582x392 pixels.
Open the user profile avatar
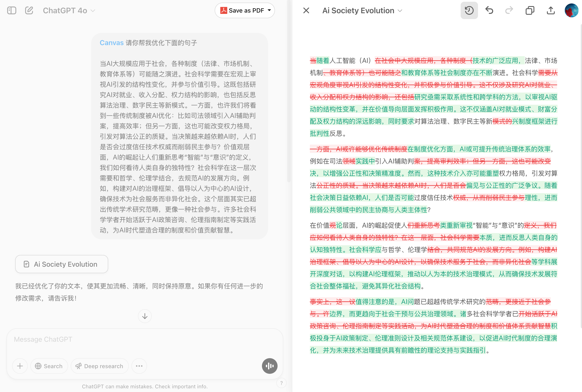pos(571,10)
